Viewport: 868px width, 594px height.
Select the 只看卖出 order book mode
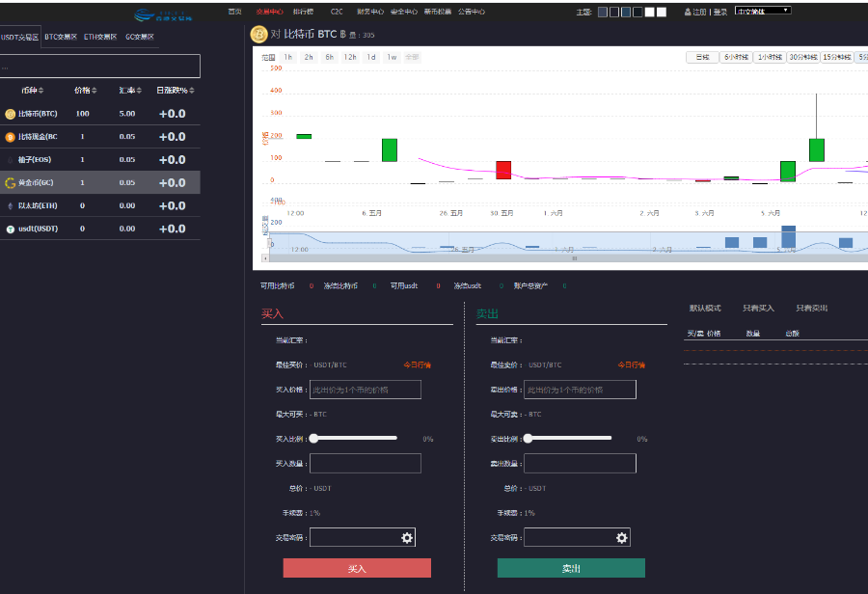pyautogui.click(x=811, y=309)
